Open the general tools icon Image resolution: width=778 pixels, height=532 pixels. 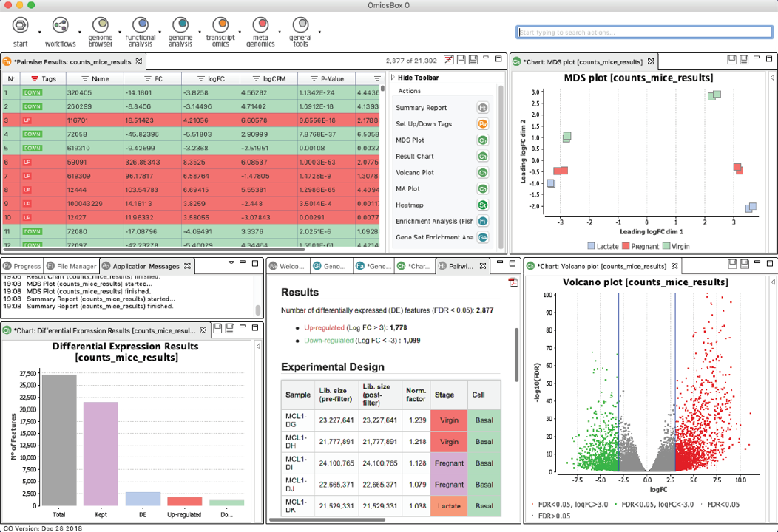pos(300,24)
